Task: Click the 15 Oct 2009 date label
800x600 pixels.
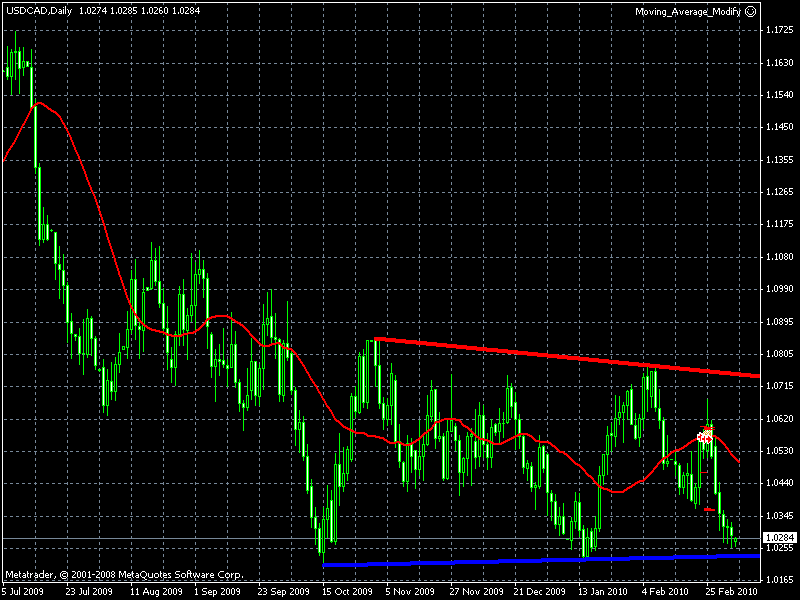Action: [347, 592]
